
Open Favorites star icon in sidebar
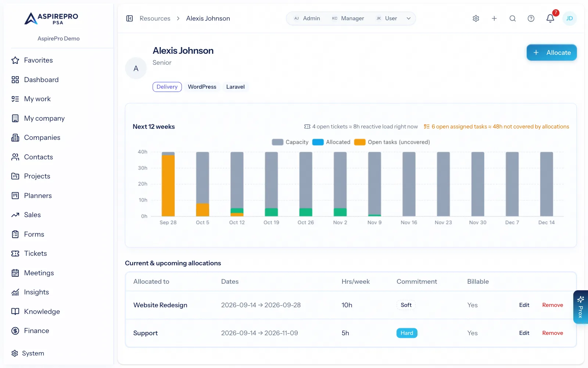(15, 60)
